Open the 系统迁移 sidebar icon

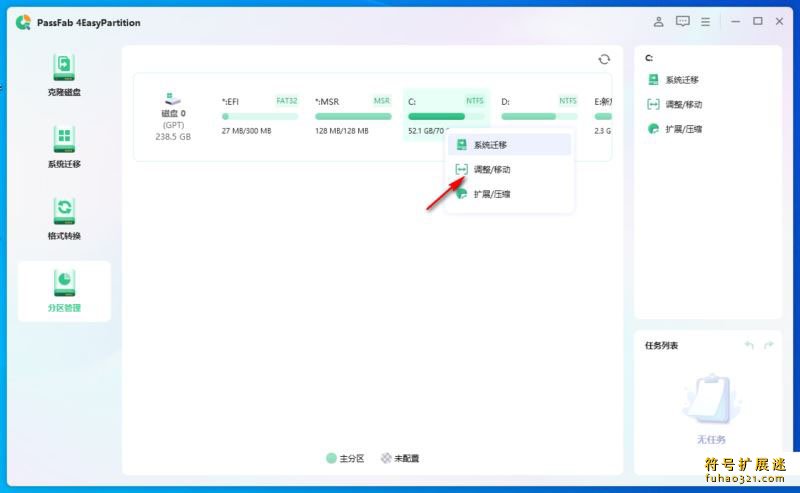(x=64, y=139)
